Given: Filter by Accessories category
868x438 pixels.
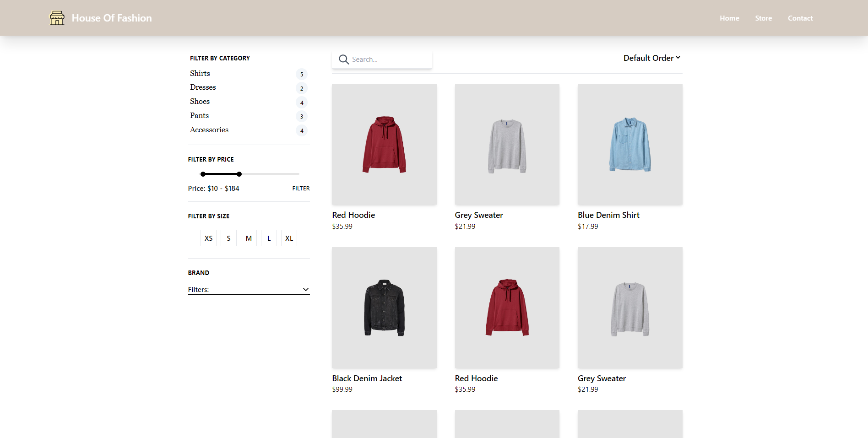Looking at the screenshot, I should (x=209, y=130).
